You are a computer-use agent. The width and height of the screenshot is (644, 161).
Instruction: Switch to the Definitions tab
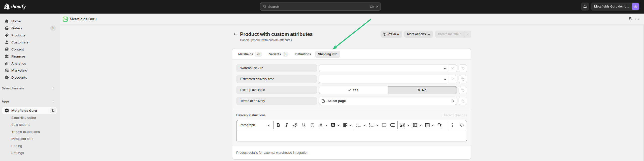tap(303, 54)
